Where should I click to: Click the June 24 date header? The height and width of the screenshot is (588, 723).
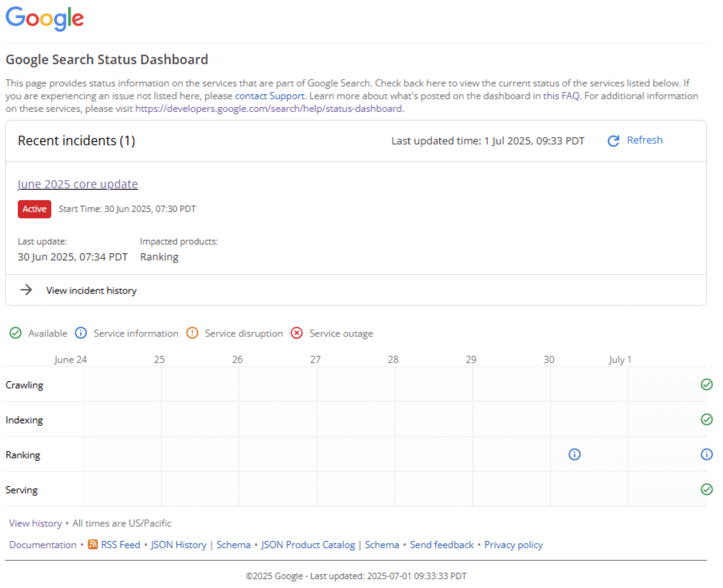coord(70,359)
